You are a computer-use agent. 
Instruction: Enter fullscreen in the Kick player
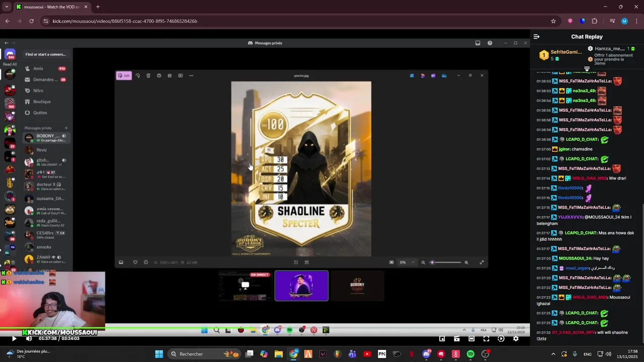tap(486, 339)
